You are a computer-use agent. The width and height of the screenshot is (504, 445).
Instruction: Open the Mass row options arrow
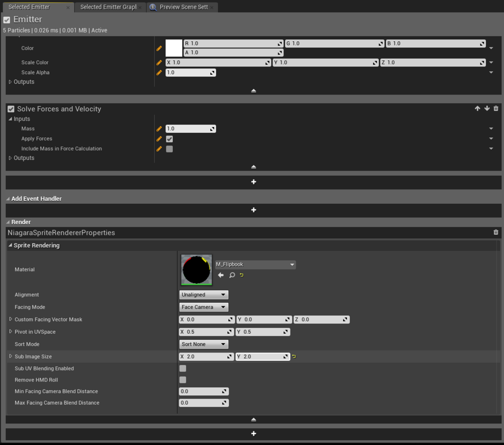491,129
